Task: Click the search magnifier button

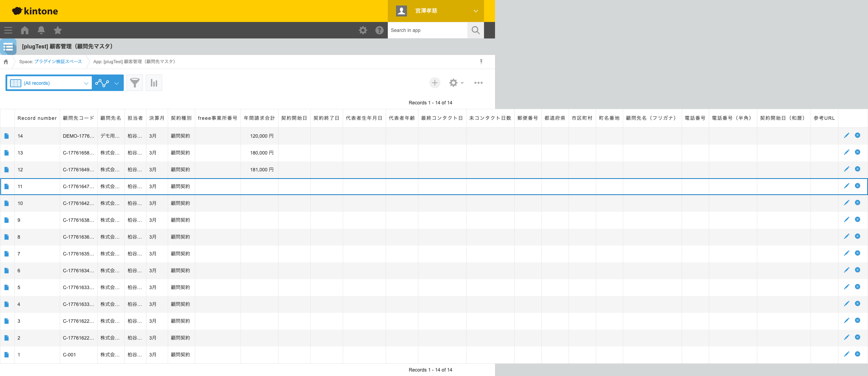Action: coord(476,30)
